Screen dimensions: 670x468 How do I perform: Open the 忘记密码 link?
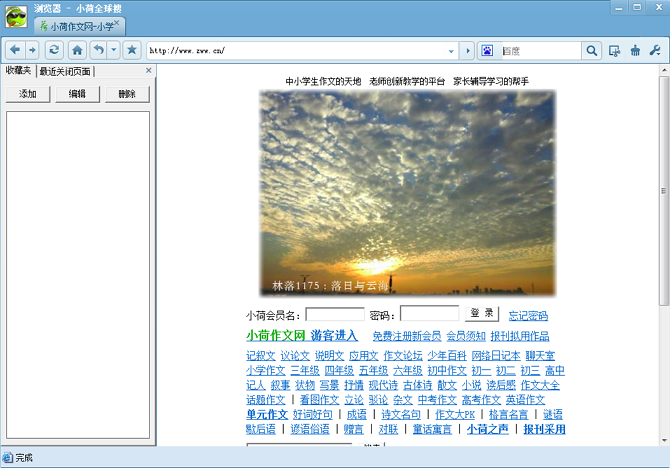click(528, 316)
